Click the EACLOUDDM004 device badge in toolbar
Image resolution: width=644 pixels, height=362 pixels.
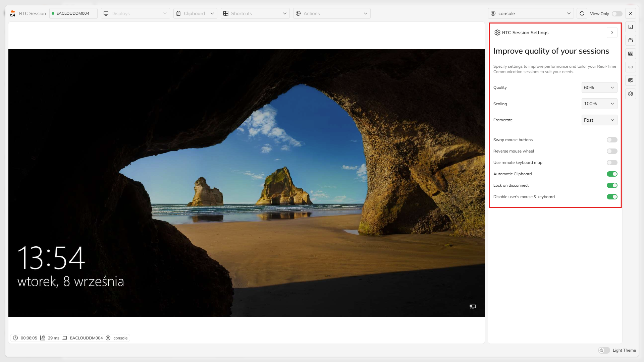click(73, 13)
